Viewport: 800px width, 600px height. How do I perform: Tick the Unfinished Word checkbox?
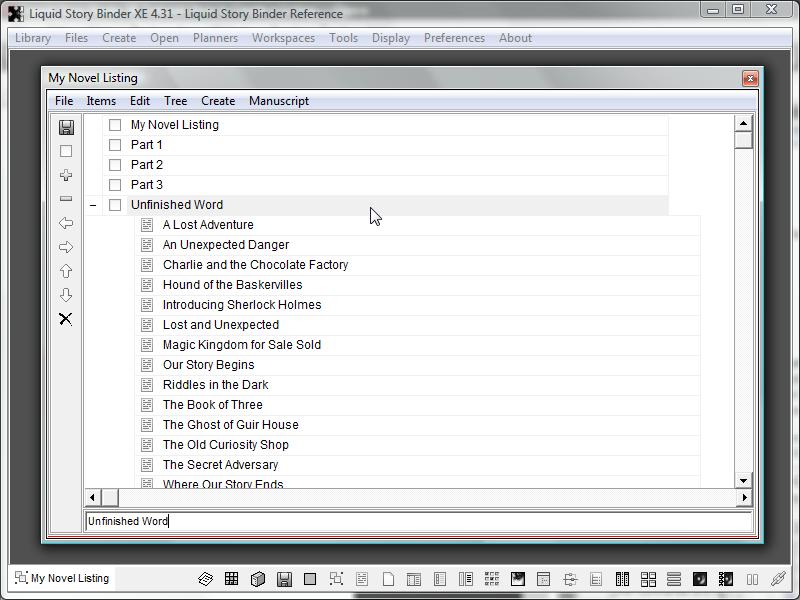coord(115,205)
